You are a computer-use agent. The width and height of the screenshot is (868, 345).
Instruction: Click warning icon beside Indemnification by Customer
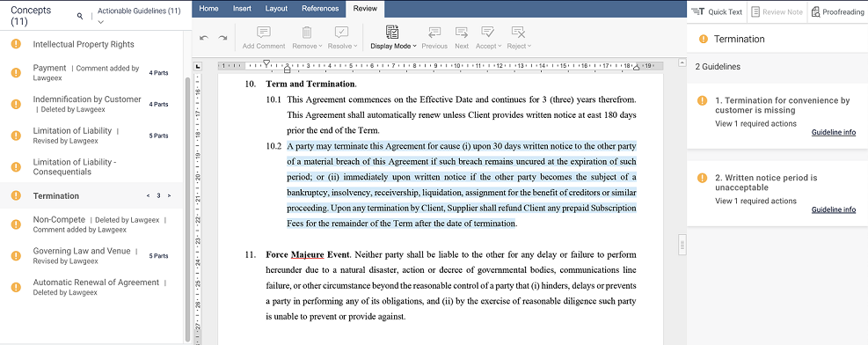click(16, 104)
